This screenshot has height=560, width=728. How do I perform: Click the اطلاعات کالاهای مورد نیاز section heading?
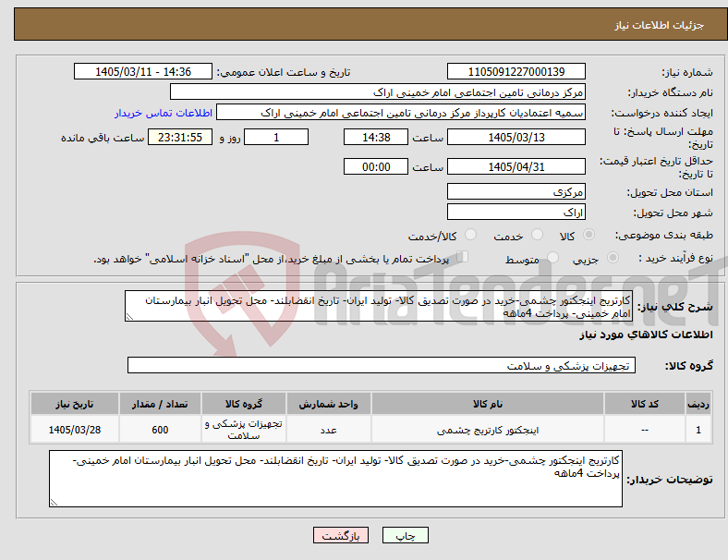[646, 335]
